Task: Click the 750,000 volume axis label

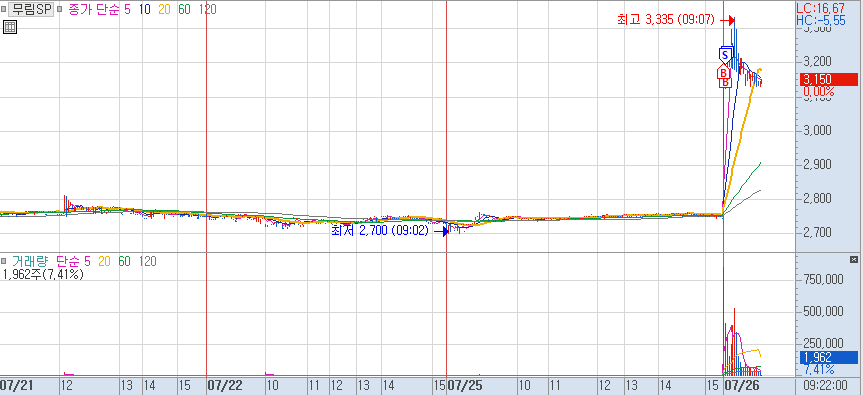Action: coord(823,279)
